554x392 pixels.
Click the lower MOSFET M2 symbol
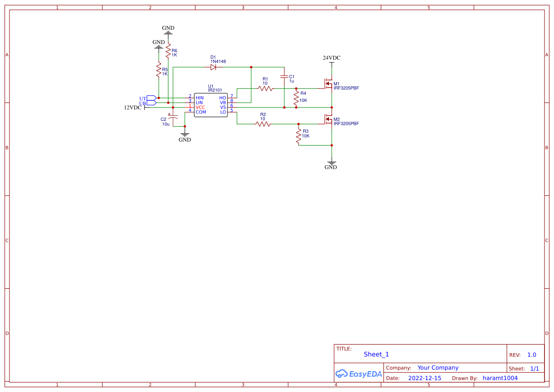coord(328,119)
